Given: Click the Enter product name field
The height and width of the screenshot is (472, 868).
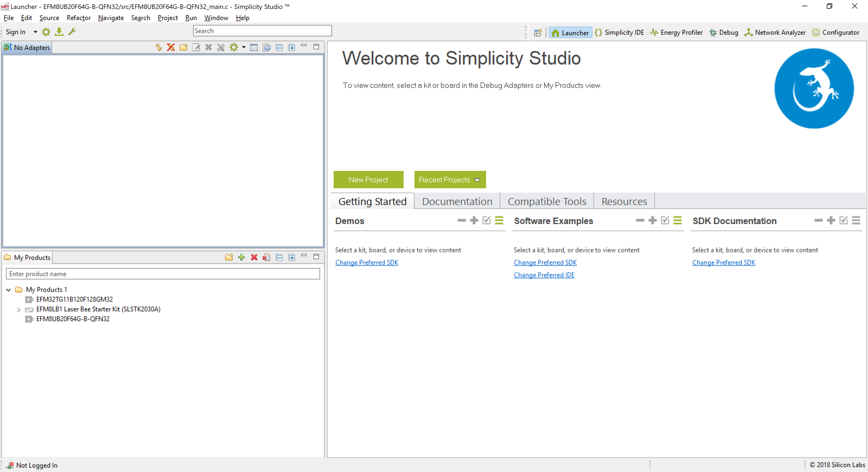Looking at the screenshot, I should pos(163,273).
